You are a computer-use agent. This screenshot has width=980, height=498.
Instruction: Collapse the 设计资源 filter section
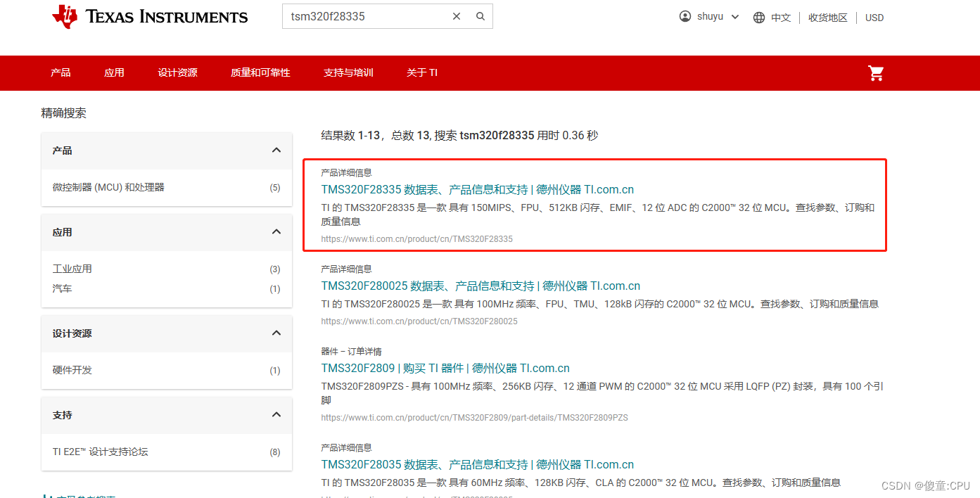click(x=276, y=333)
